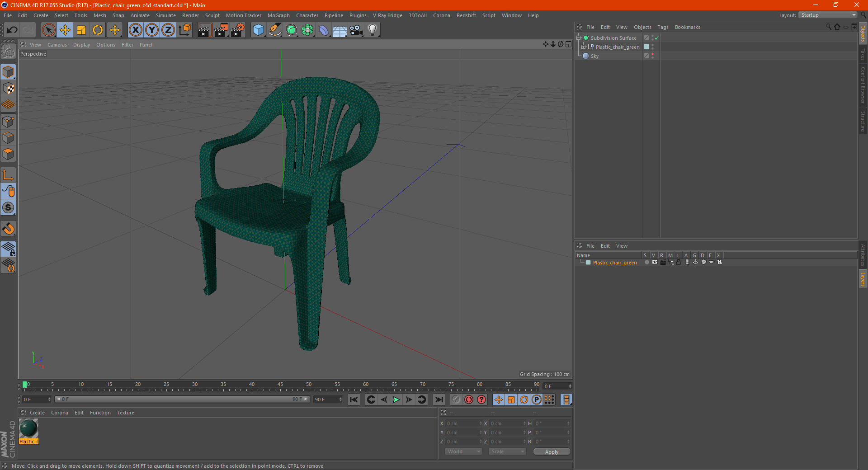Viewport: 868px width, 470px height.
Task: Toggle layer solo for Plastic_chair_green
Action: [x=646, y=262]
